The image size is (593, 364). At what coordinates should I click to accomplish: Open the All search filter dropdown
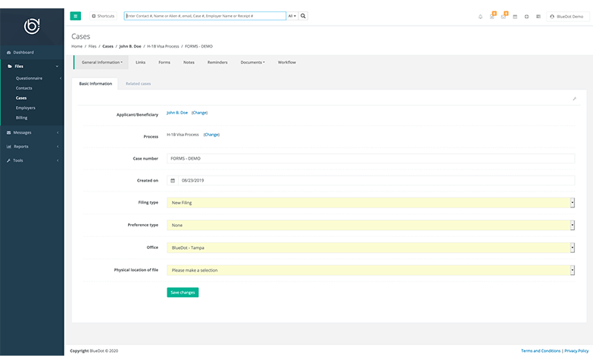point(292,16)
